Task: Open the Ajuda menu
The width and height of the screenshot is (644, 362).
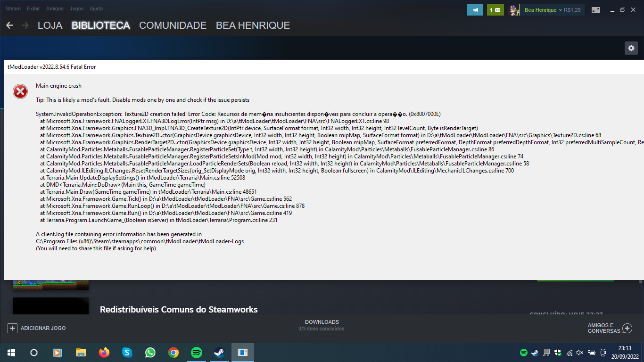Action: [x=96, y=8]
